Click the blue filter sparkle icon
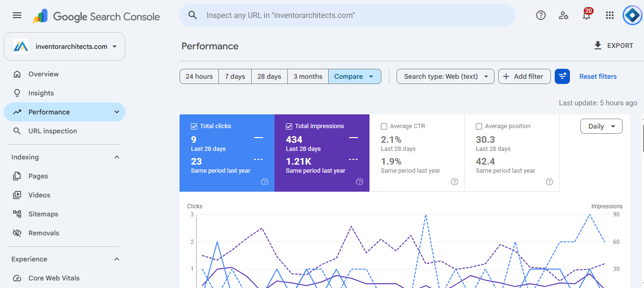Screen dimensions: 644x288 pos(562,76)
